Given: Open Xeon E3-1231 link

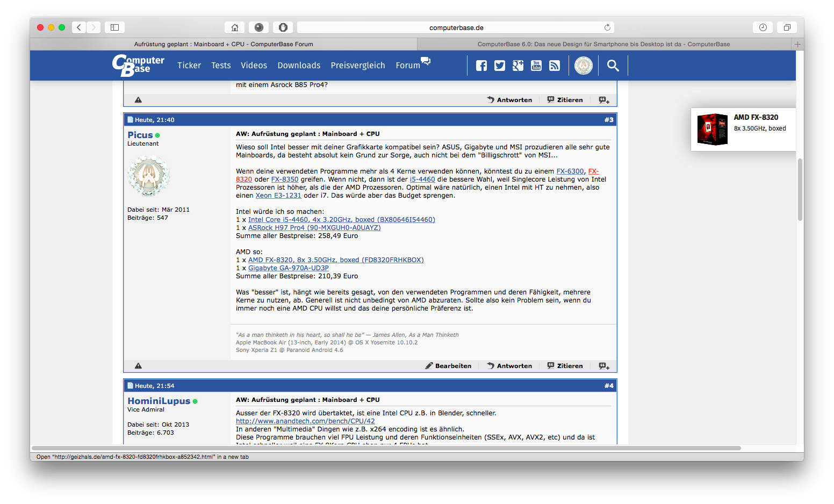Looking at the screenshot, I should 278,196.
